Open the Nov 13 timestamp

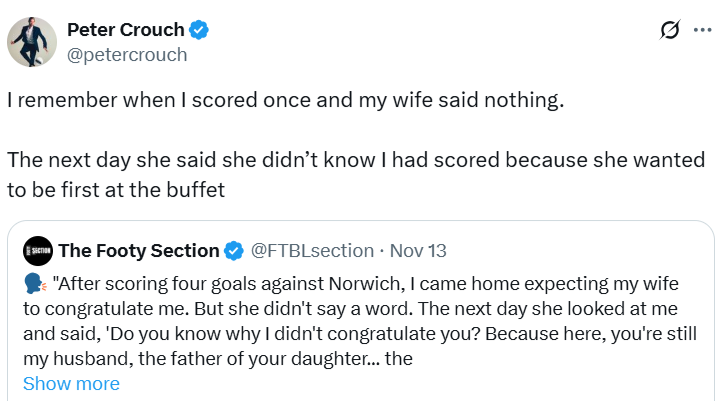click(x=418, y=250)
